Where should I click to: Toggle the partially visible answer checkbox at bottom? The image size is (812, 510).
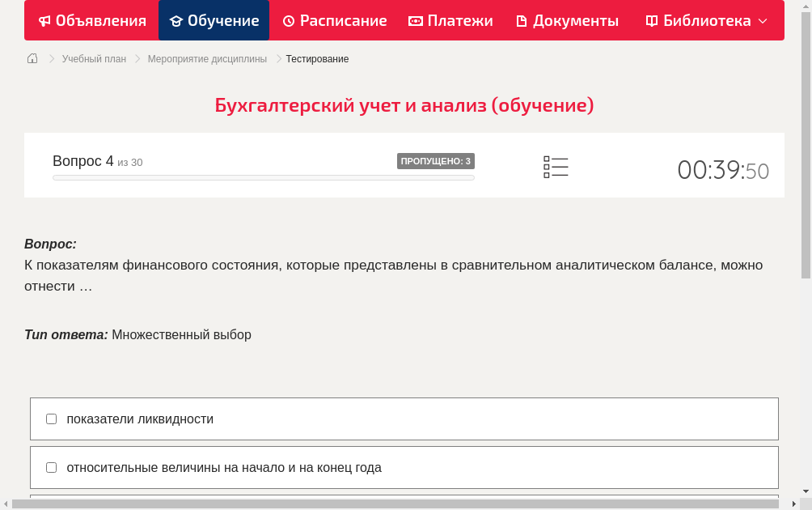click(x=51, y=502)
